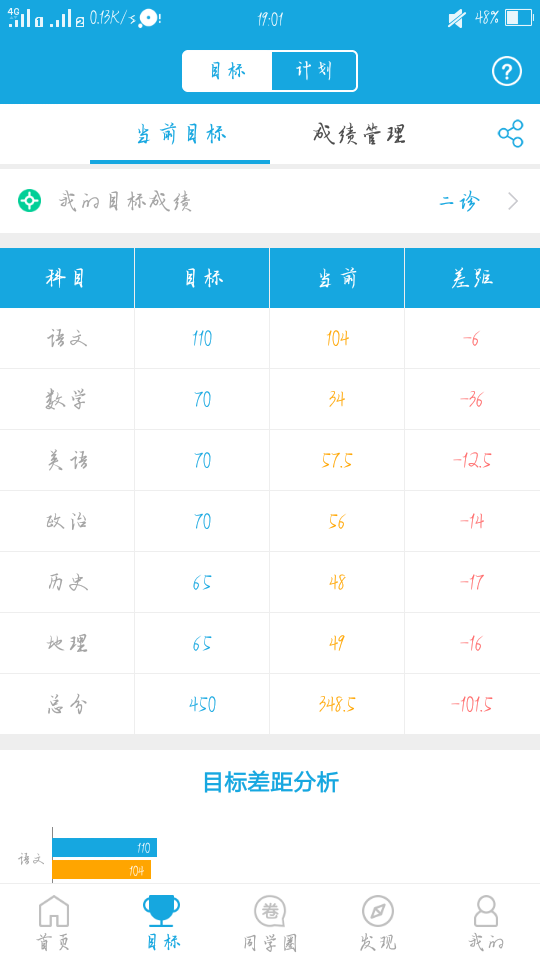Tap the 目标差距分析 heading
The height and width of the screenshot is (960, 540).
click(270, 782)
